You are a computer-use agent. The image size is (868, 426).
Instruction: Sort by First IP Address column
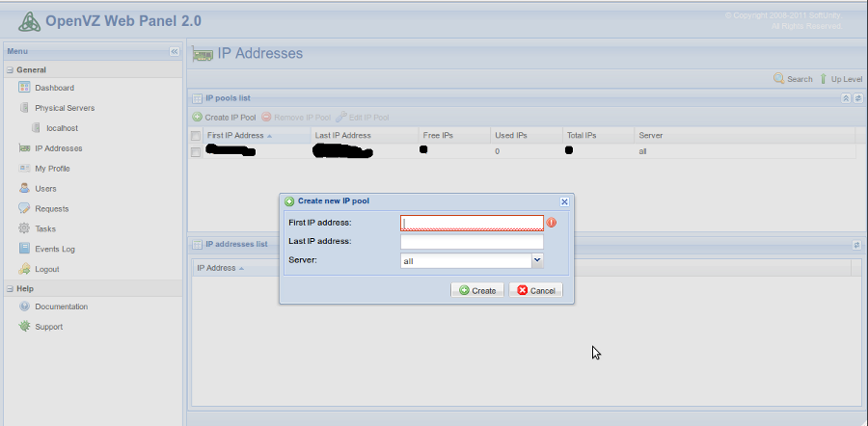tap(257, 135)
